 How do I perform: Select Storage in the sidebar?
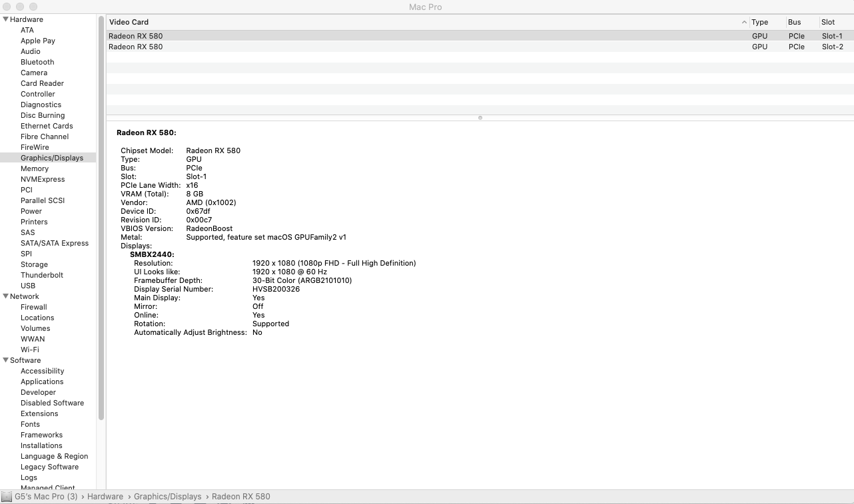click(x=34, y=264)
